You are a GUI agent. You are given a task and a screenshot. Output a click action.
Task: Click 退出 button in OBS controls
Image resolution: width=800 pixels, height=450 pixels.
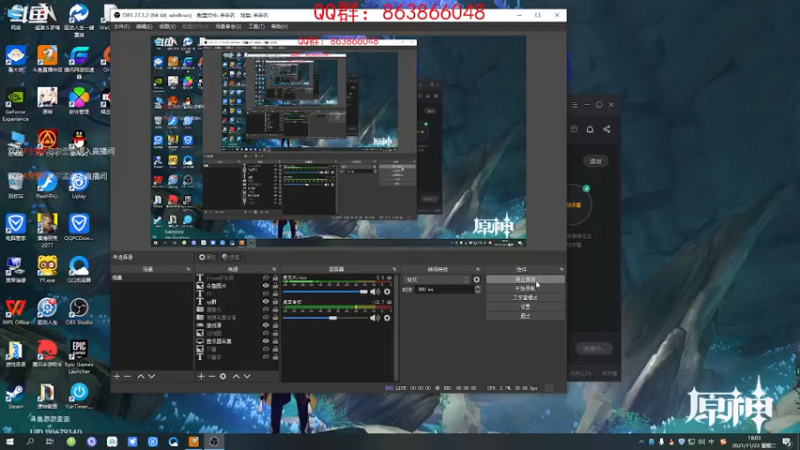(x=525, y=316)
